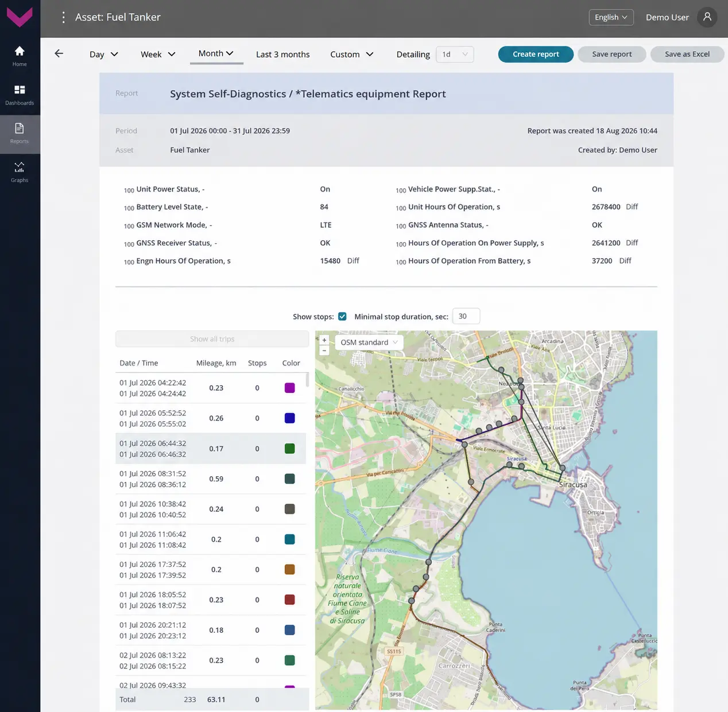728x712 pixels.
Task: Click the grey swatch of the 10:38:42 trip
Action: [x=290, y=509]
